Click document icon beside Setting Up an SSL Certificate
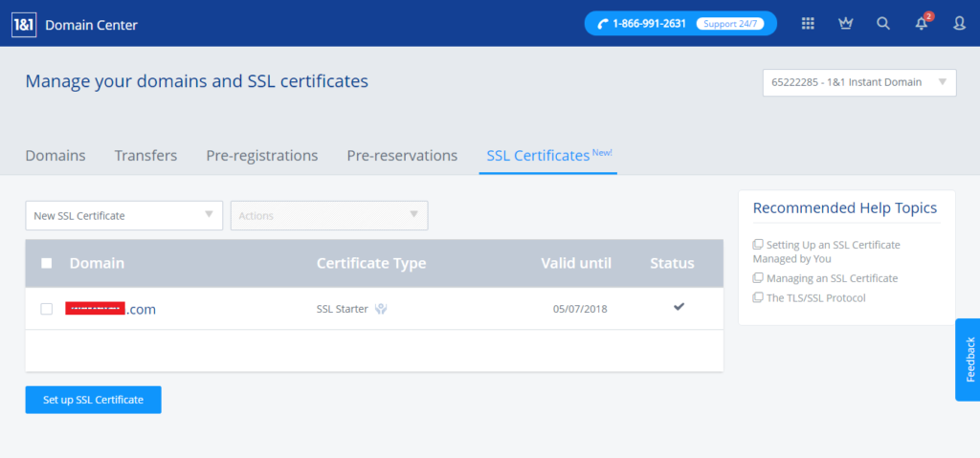Screen dimensions: 980x458 (x=758, y=245)
